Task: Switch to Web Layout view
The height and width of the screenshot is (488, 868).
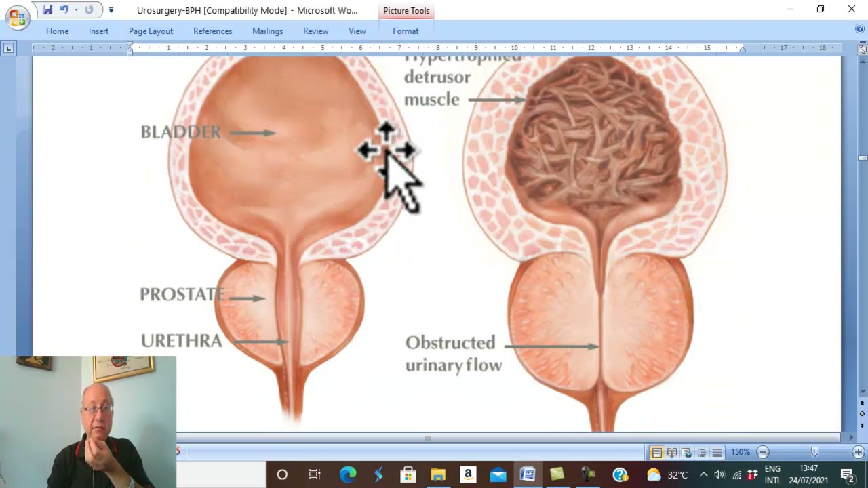Action: coord(686,452)
